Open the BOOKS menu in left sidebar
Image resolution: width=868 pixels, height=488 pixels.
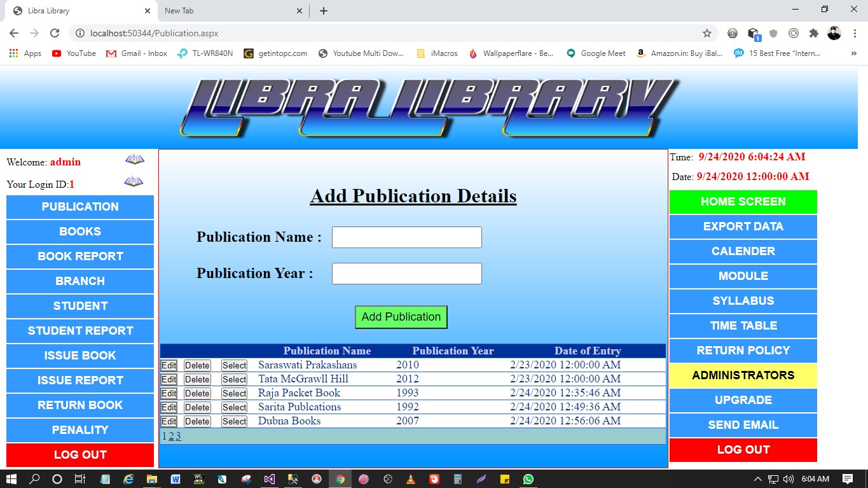(x=80, y=232)
